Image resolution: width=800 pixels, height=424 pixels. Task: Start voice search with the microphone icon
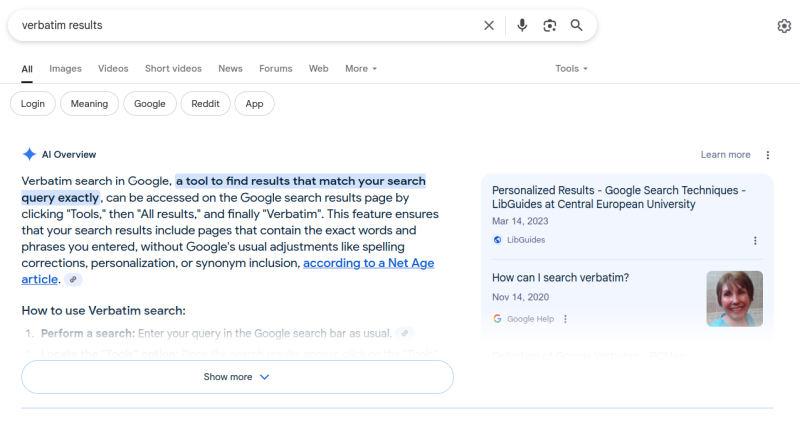coord(522,26)
